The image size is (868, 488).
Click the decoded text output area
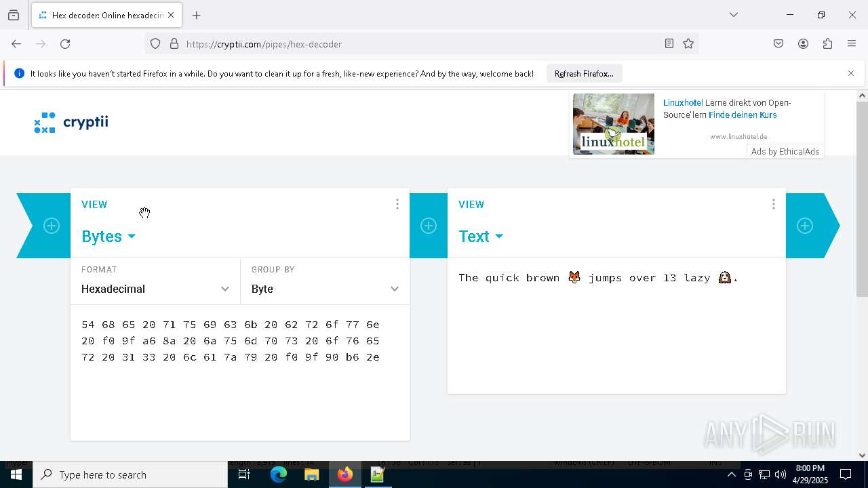point(616,325)
